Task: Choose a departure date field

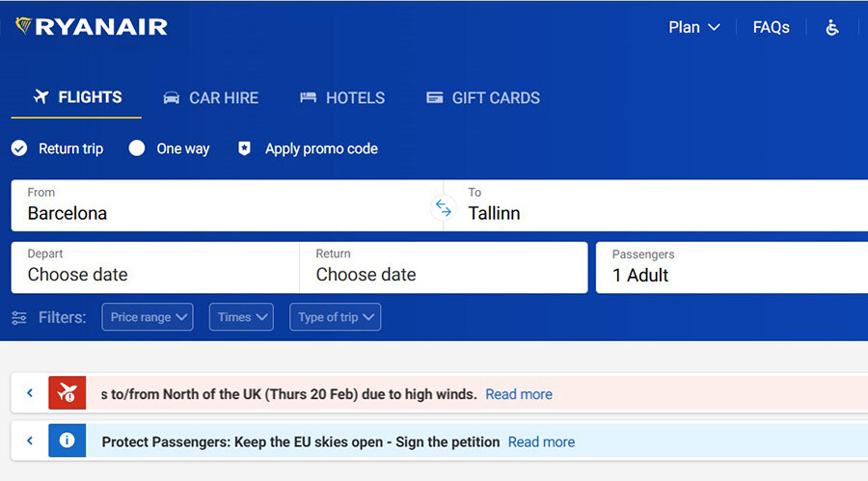Action: [x=154, y=267]
